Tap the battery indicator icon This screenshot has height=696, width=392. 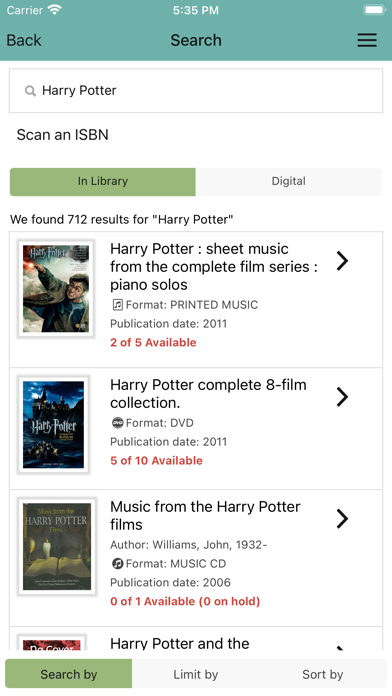[x=374, y=10]
